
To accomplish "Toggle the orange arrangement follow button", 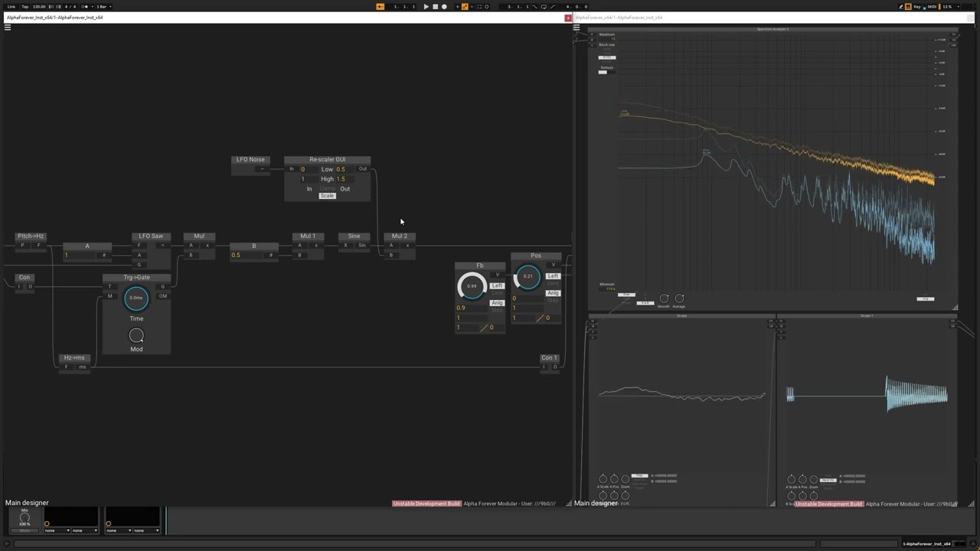I will (381, 7).
